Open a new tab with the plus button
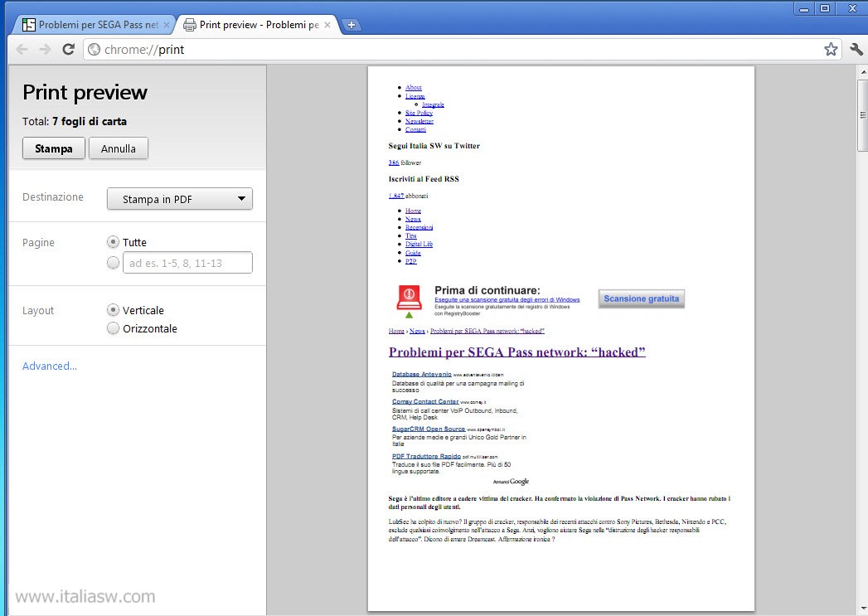 pos(351,25)
